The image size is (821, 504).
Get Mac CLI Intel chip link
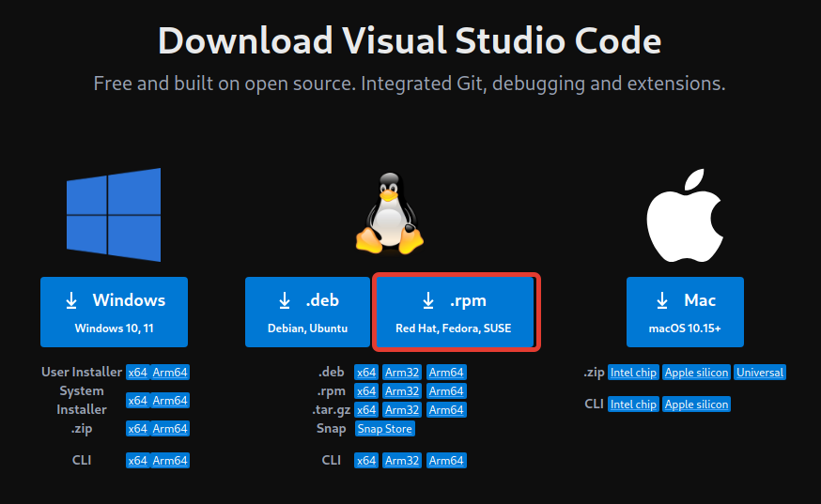(x=633, y=404)
